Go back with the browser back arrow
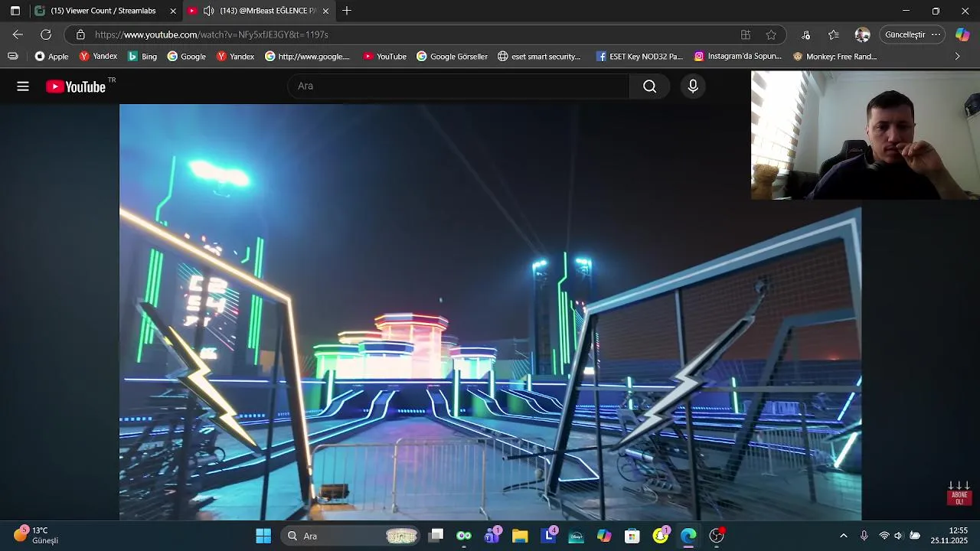This screenshot has width=980, height=551. coord(18,34)
